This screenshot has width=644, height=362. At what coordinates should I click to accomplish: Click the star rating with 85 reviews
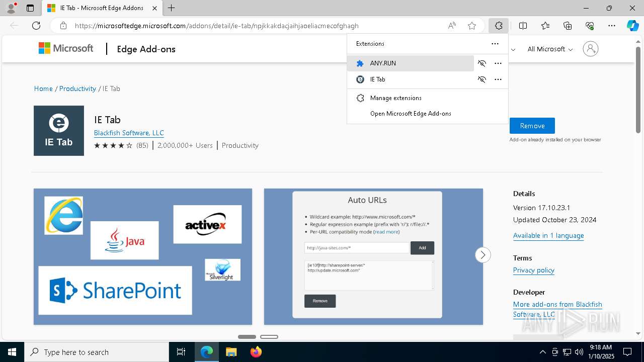pyautogui.click(x=121, y=145)
